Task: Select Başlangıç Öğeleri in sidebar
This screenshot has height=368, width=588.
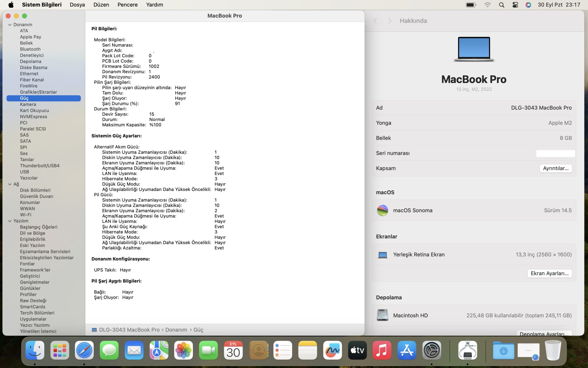Action: click(x=39, y=227)
